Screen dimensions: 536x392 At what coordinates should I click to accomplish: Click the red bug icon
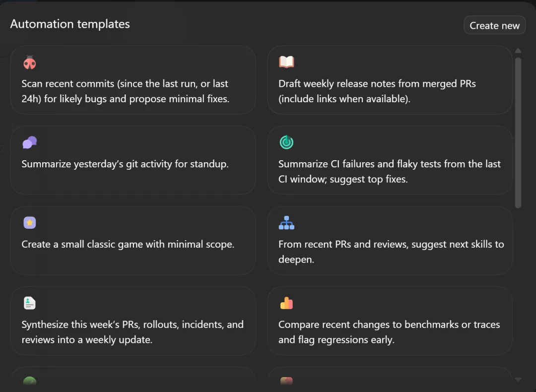(x=30, y=63)
